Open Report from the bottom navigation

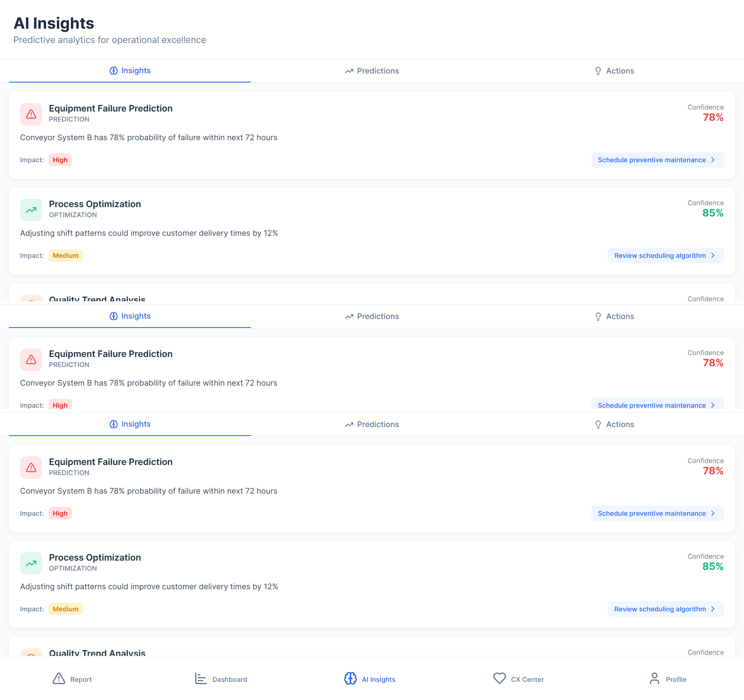click(x=72, y=679)
